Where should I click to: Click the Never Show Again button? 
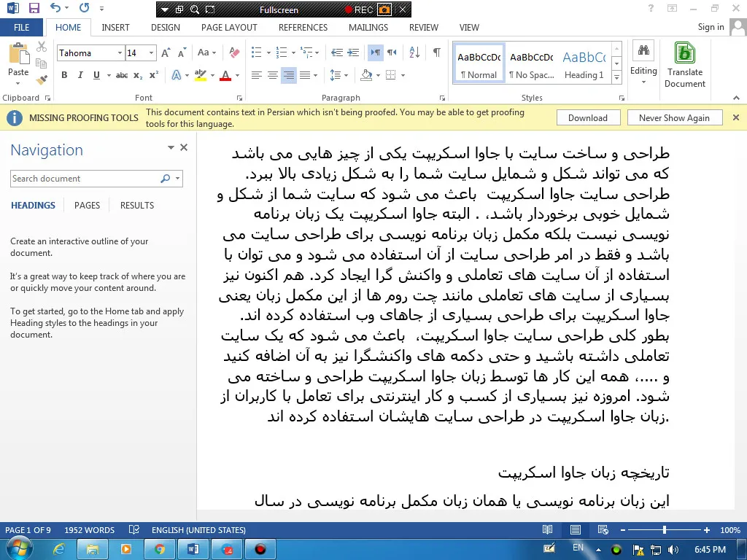[673, 118]
